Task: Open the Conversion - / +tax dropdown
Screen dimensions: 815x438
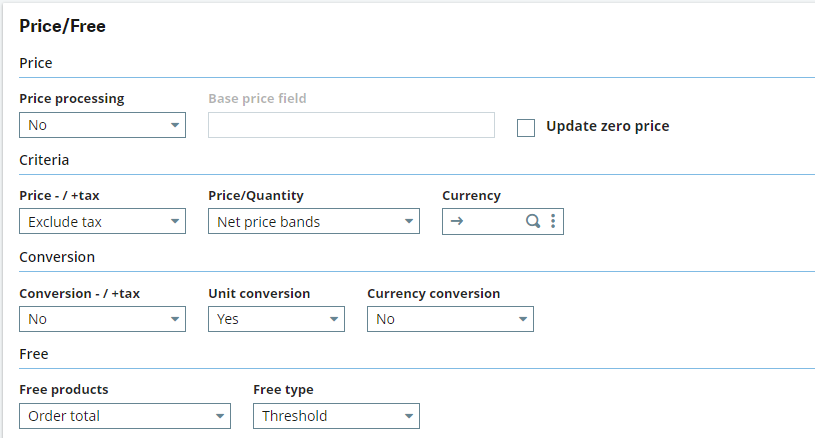Action: tap(102, 319)
